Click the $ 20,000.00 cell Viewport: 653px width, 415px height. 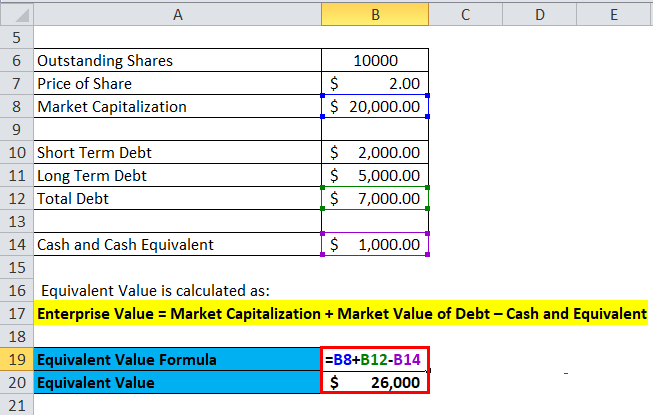tap(375, 107)
